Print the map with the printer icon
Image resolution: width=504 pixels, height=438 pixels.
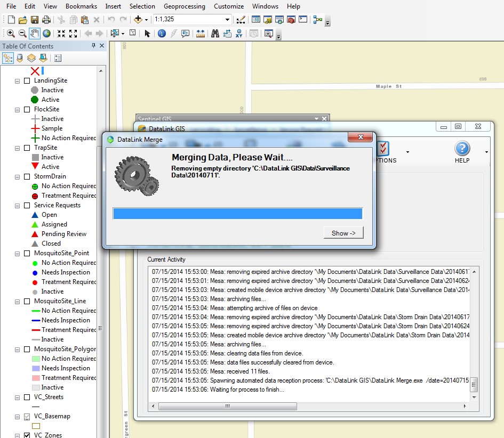click(46, 20)
